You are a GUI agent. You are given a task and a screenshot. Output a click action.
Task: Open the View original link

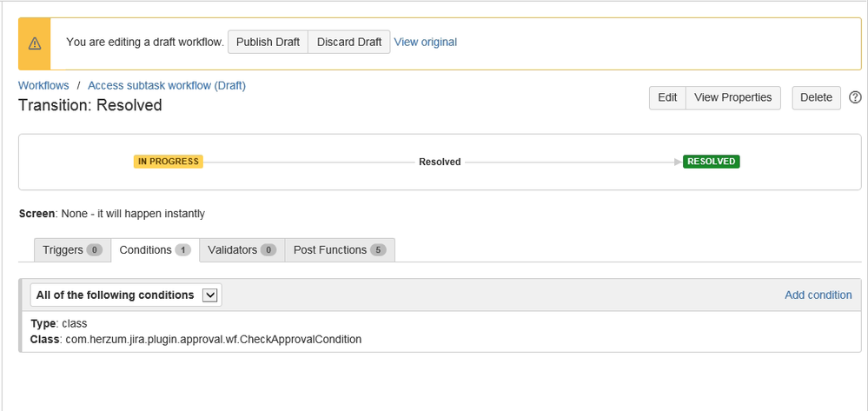pos(425,42)
